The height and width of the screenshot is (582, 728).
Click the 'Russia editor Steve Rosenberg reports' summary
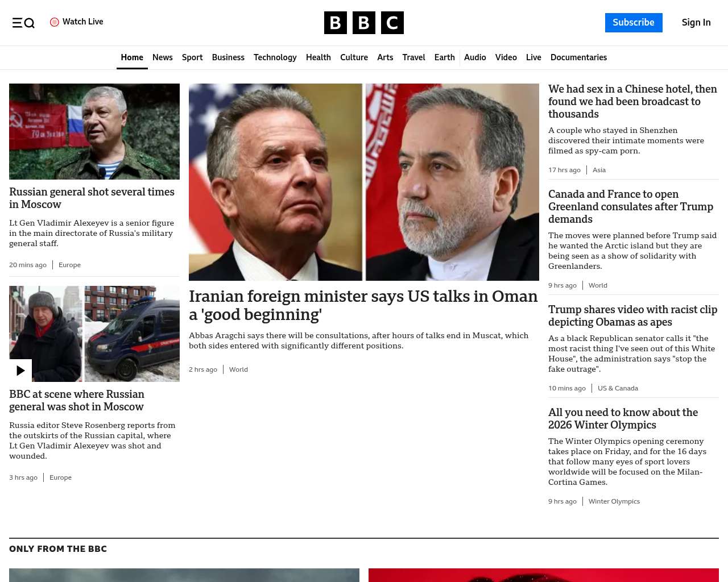[x=92, y=440]
